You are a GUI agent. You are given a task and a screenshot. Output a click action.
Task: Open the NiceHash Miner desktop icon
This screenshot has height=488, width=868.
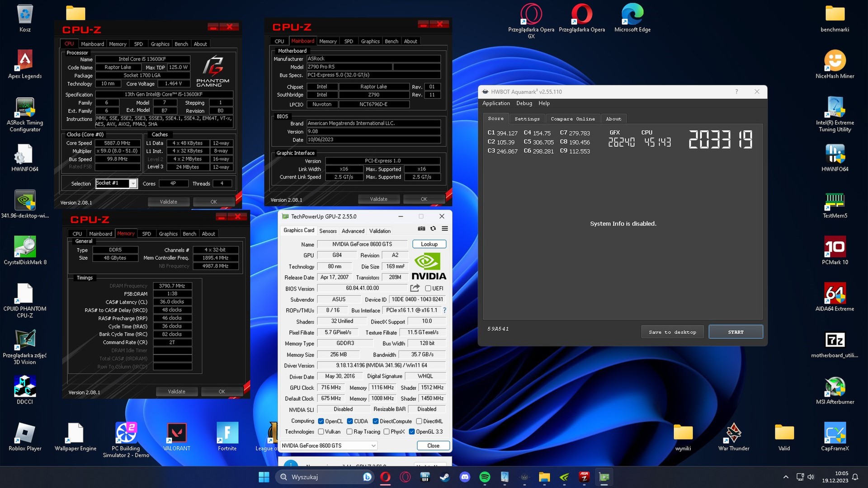click(835, 64)
